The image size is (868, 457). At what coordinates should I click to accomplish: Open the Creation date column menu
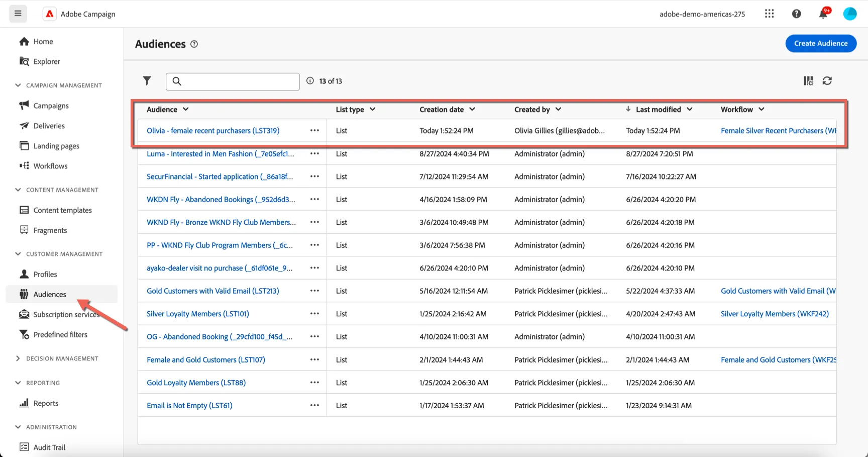472,110
